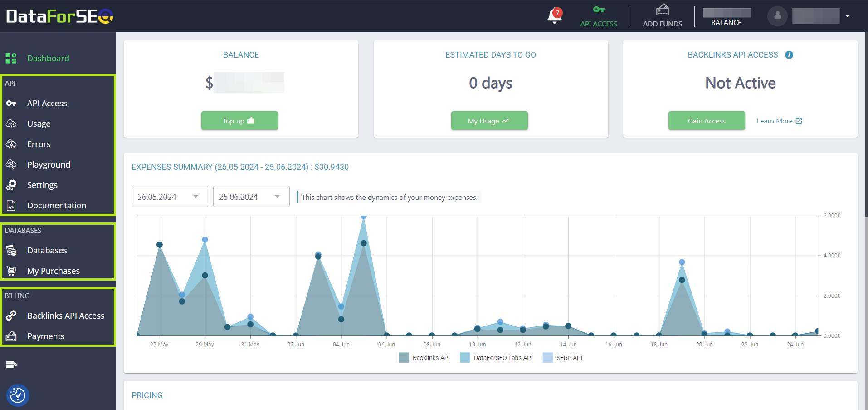Toggle Backlinks API series in chart legend
The image size is (868, 410).
[424, 358]
